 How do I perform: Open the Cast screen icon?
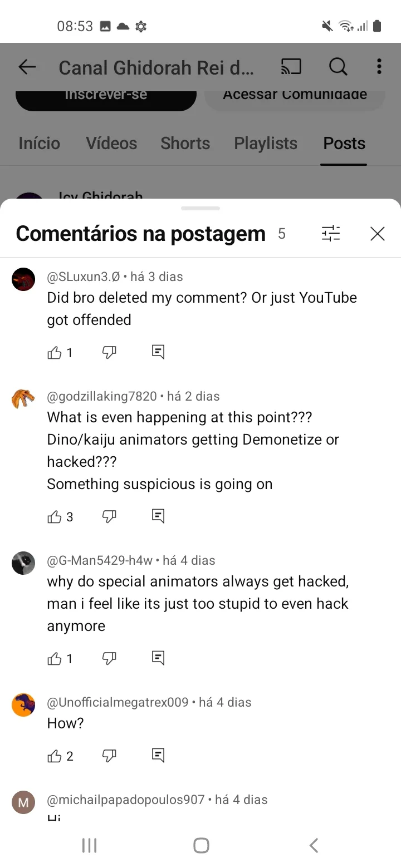(x=291, y=67)
